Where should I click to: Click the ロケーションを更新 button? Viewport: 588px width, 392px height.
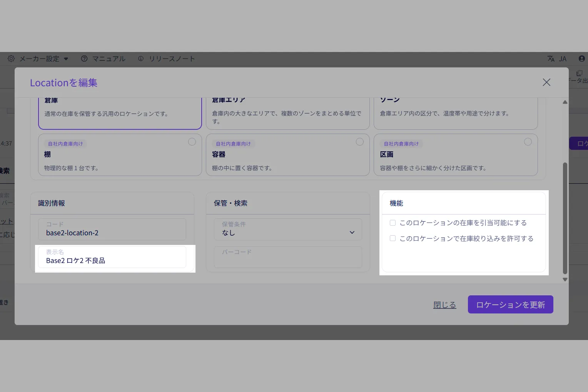[x=510, y=305]
